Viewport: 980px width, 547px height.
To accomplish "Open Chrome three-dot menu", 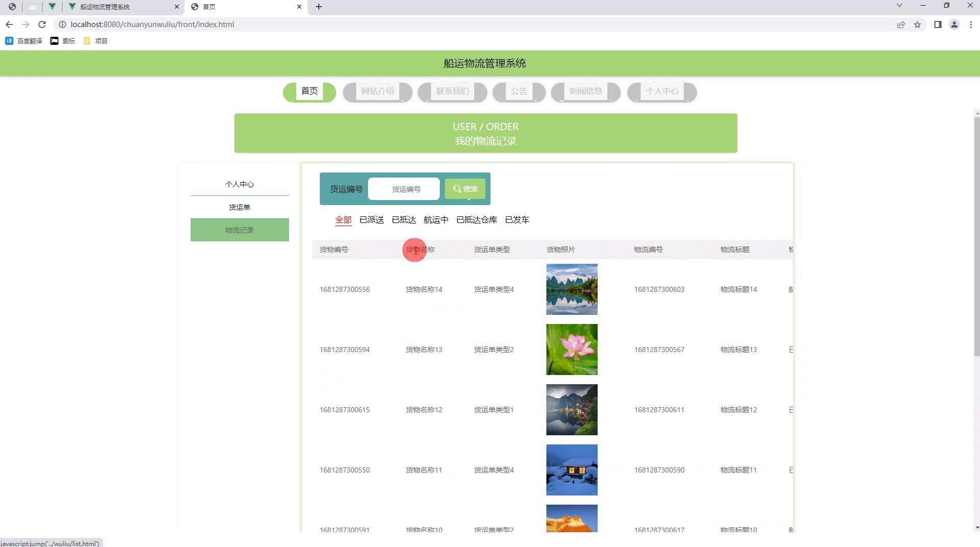I will point(971,24).
